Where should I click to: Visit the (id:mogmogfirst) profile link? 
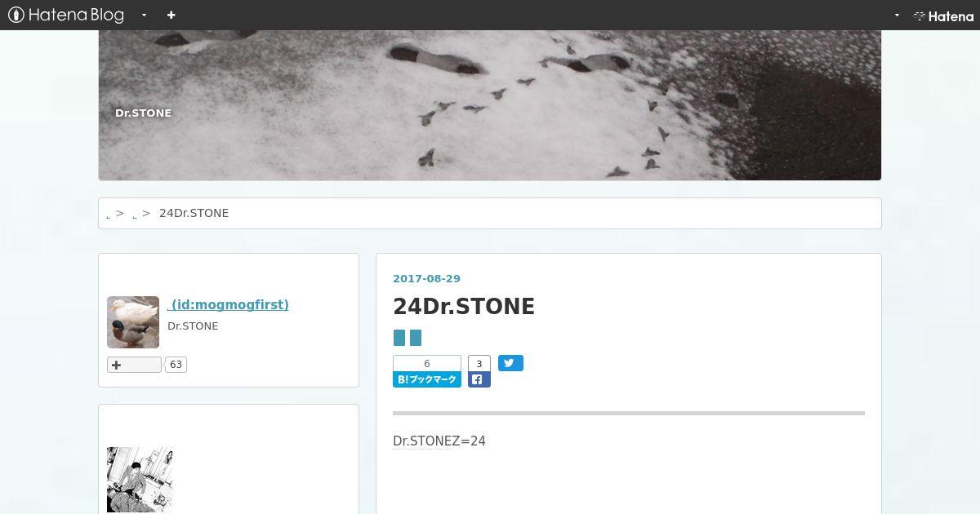228,304
